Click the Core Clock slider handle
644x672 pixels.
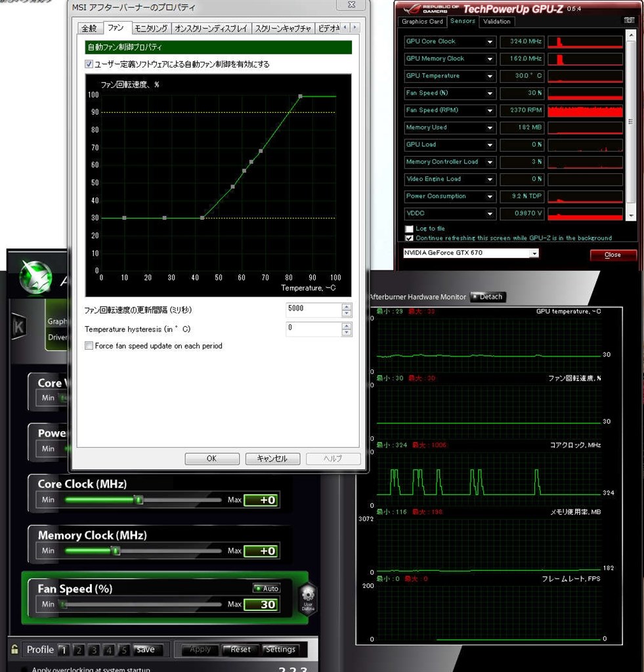click(x=139, y=499)
